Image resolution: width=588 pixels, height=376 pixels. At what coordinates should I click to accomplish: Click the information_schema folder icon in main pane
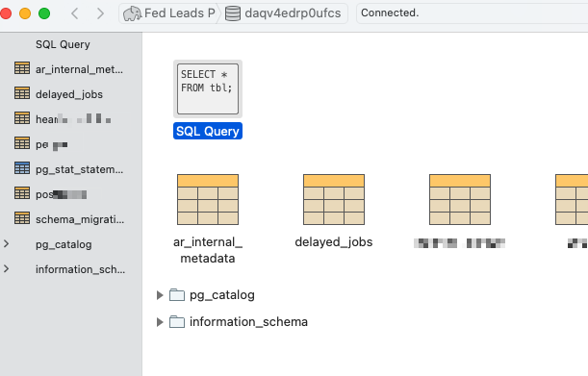(x=177, y=322)
